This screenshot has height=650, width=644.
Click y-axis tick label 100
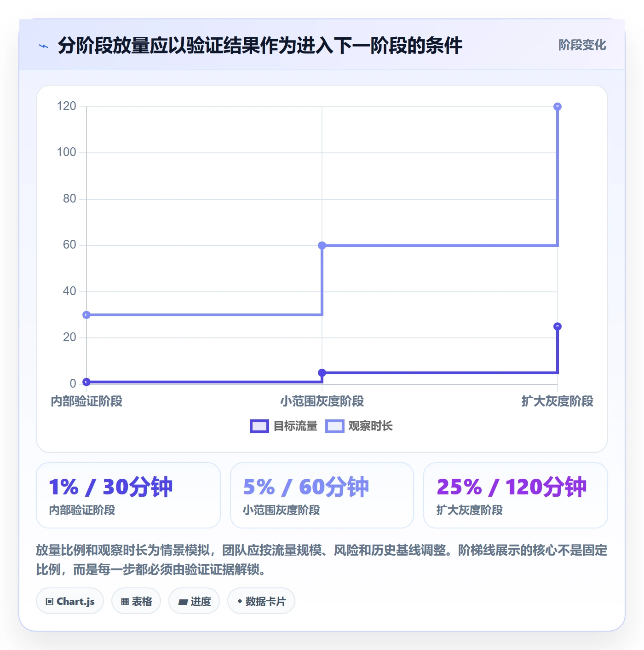[66, 152]
